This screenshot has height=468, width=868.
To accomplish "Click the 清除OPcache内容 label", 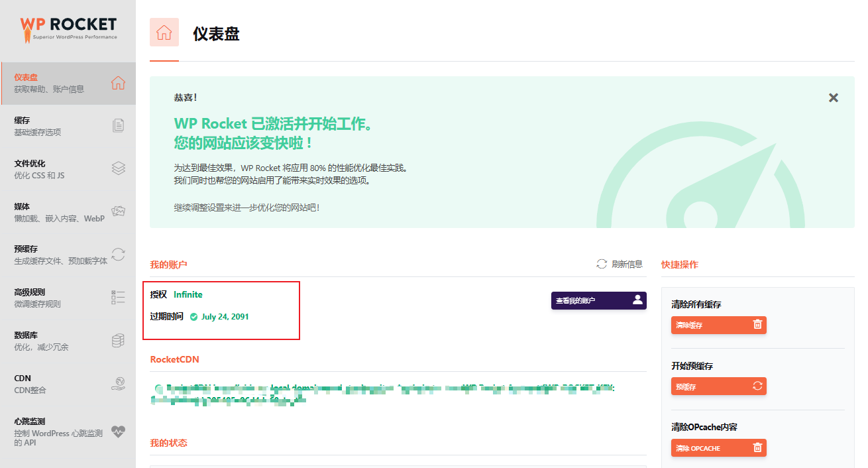I will (704, 427).
